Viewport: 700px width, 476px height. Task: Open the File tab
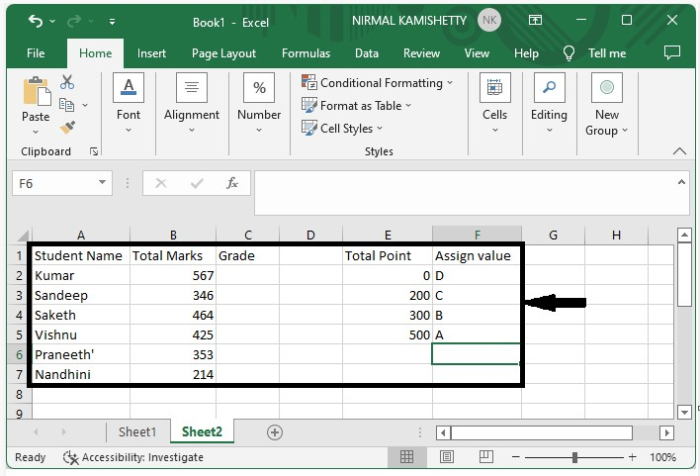36,54
